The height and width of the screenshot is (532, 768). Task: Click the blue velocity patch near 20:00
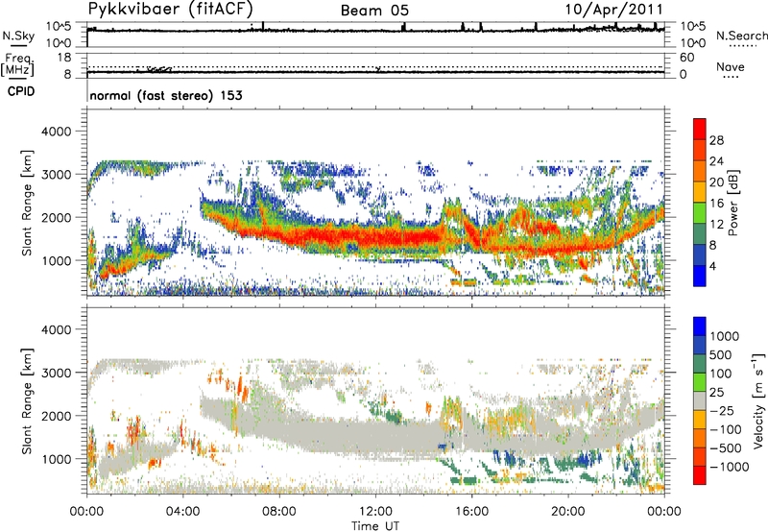click(x=584, y=461)
